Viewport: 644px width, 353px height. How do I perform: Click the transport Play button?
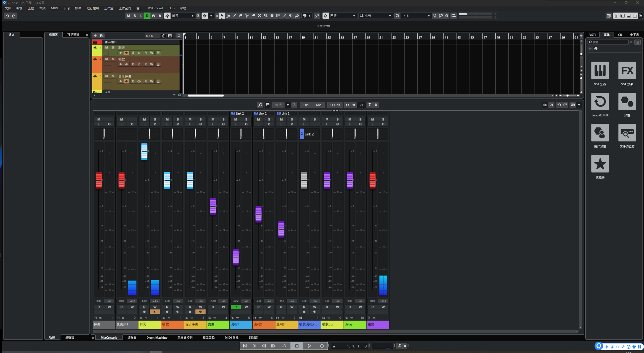(309, 346)
